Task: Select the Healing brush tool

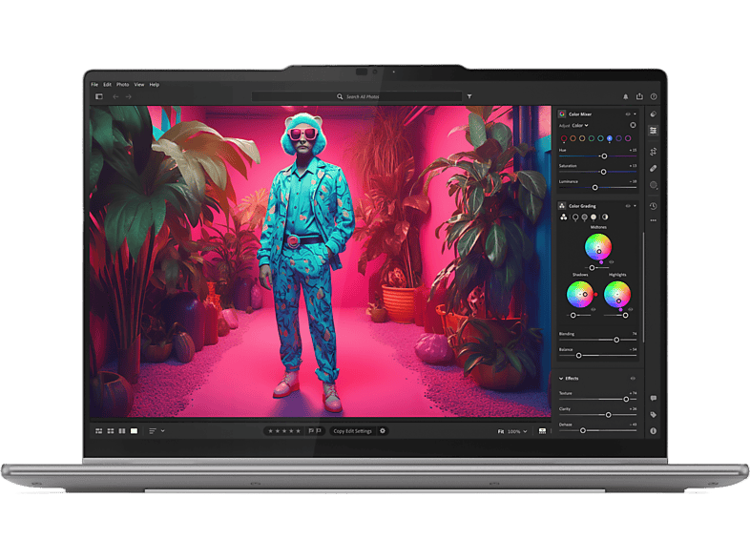Action: [x=654, y=168]
